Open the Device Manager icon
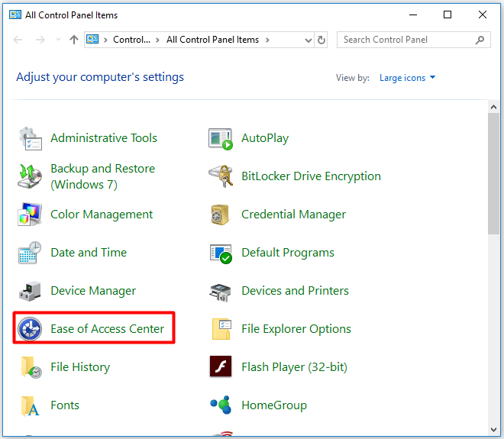The image size is (504, 439). click(x=30, y=291)
